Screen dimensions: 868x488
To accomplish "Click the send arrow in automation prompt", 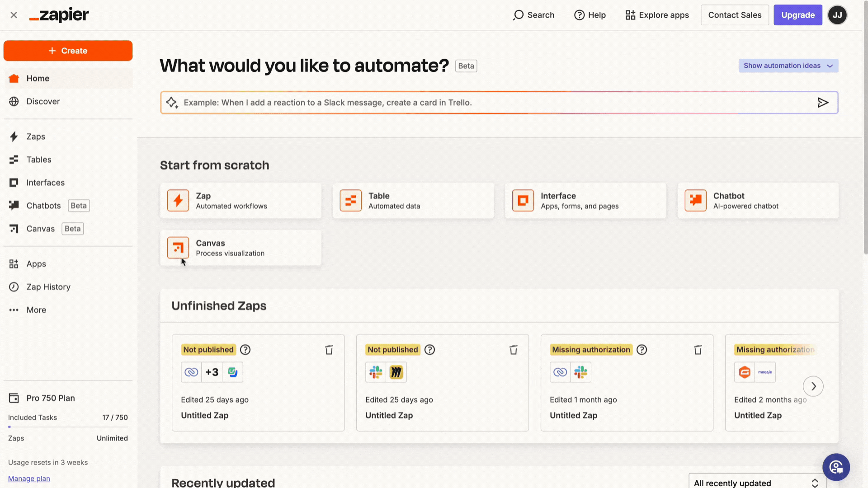I will coord(823,103).
